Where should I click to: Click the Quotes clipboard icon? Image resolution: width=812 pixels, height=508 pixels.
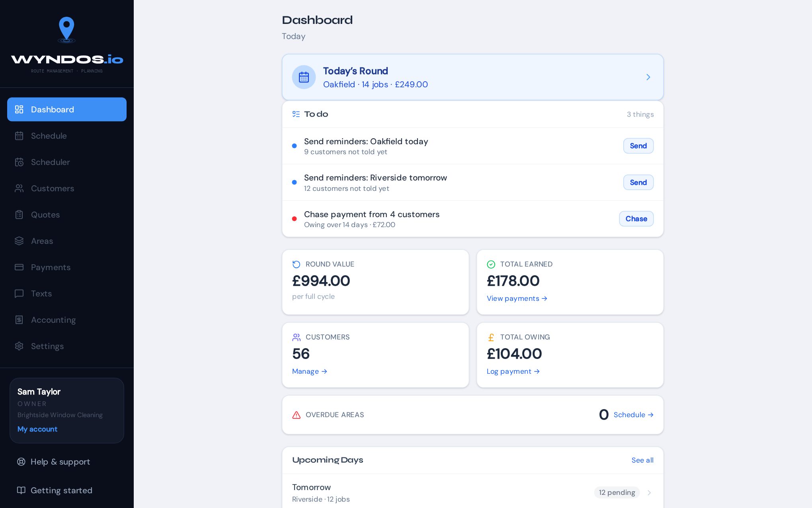19,215
